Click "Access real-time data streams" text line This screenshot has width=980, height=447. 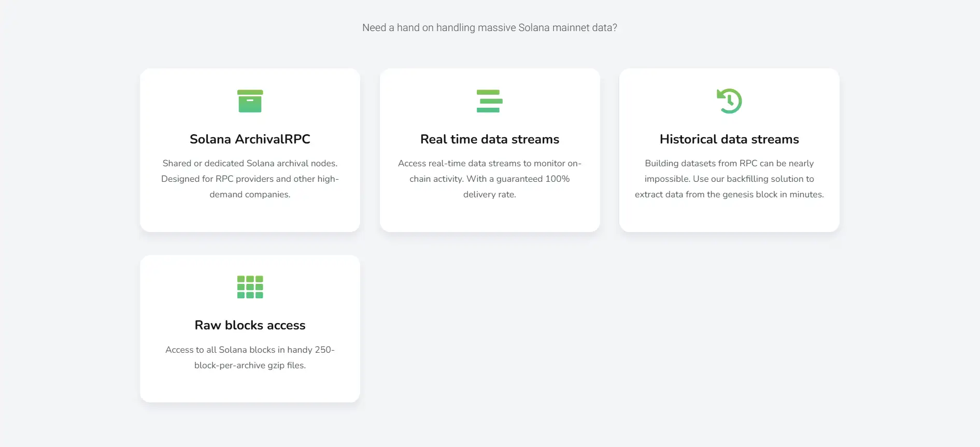489,164
